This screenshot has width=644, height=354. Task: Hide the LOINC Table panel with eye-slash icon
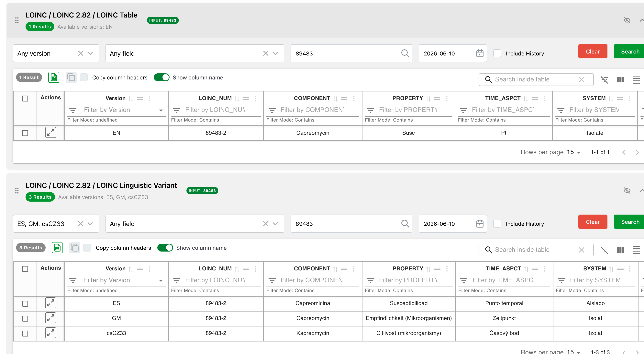click(627, 20)
